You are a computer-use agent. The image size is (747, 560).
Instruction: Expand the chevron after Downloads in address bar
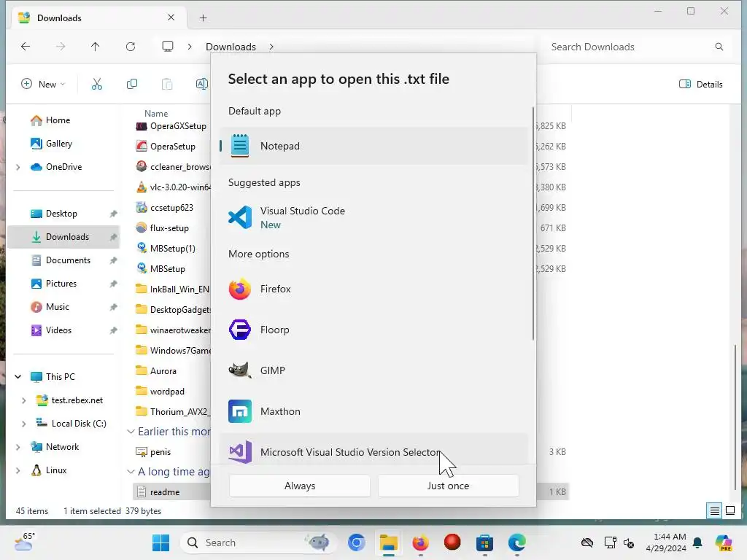[271, 47]
